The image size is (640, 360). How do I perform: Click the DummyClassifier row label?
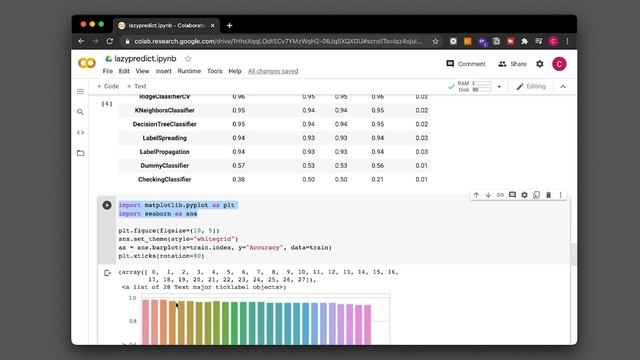point(164,166)
